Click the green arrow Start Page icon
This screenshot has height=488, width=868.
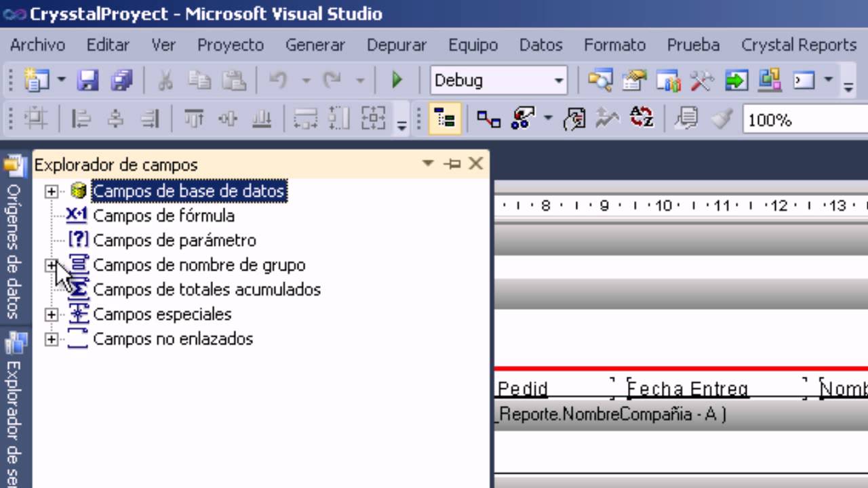(736, 81)
